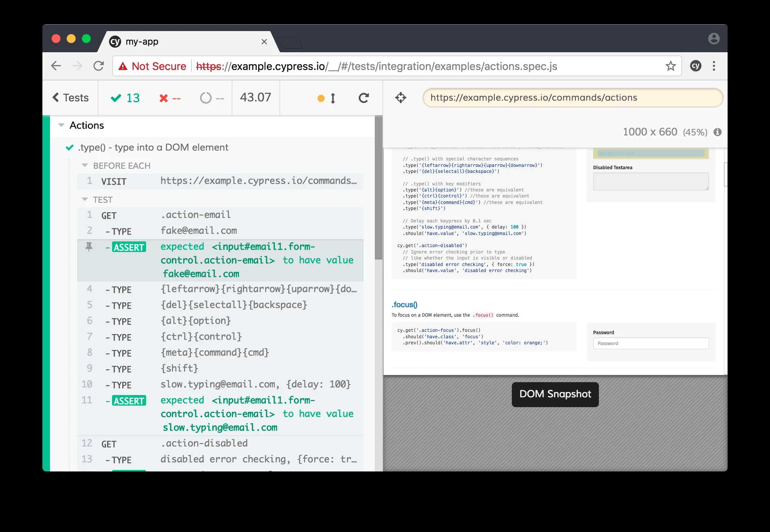
Task: Select TYPE {ctrl}{control} command
Action: click(220, 337)
